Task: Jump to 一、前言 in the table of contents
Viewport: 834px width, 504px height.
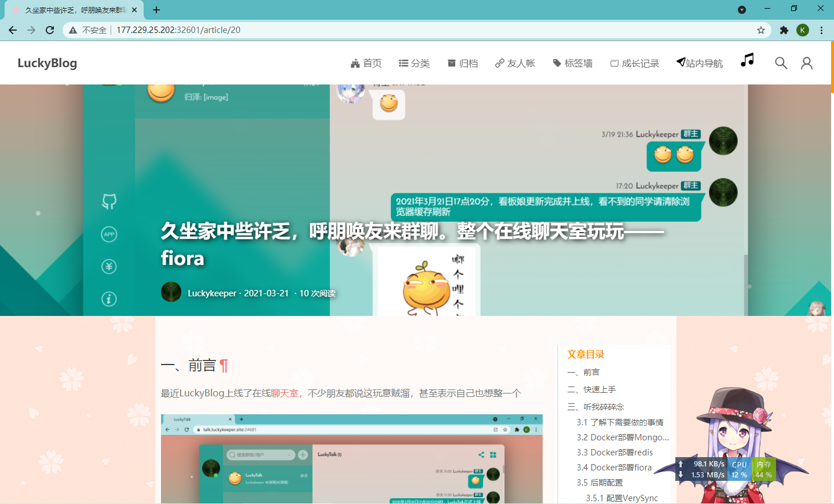Action: [584, 373]
